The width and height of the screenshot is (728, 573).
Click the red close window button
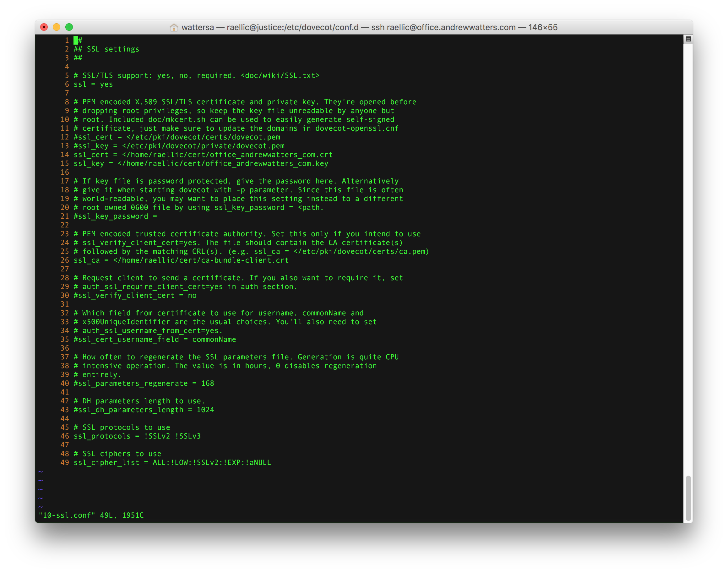point(44,27)
